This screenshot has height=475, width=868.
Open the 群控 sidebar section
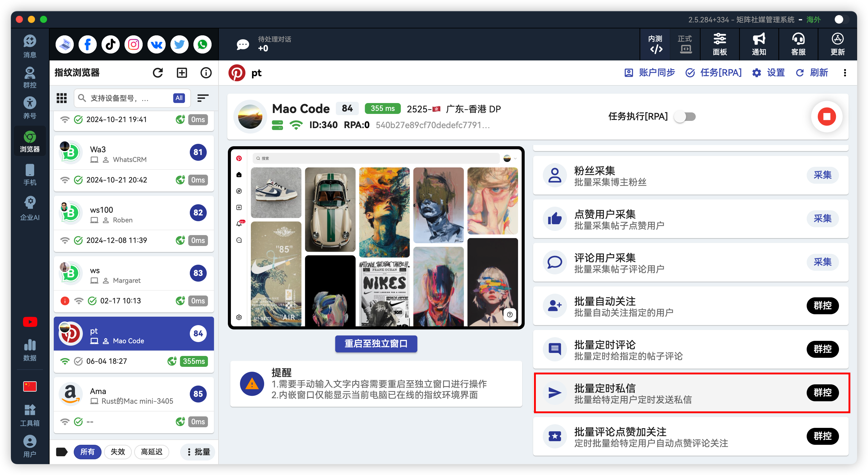coord(30,78)
